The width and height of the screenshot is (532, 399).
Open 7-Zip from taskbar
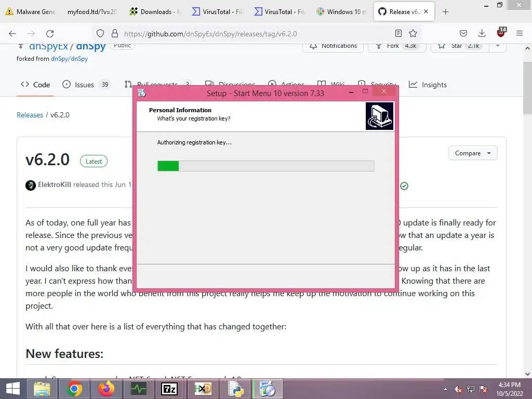[169, 389]
